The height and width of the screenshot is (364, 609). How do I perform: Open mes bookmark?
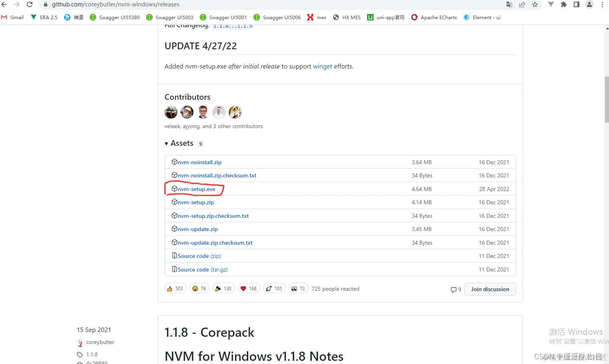(317, 17)
